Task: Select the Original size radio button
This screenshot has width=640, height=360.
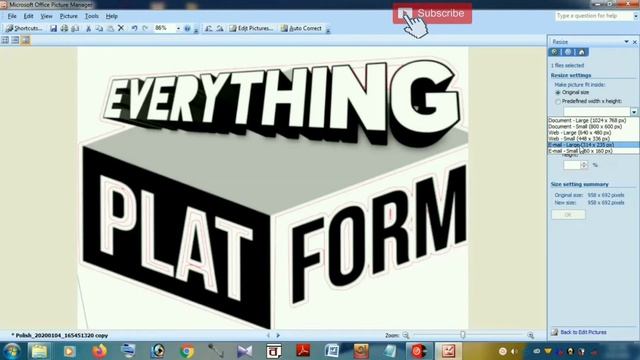Action: click(558, 93)
